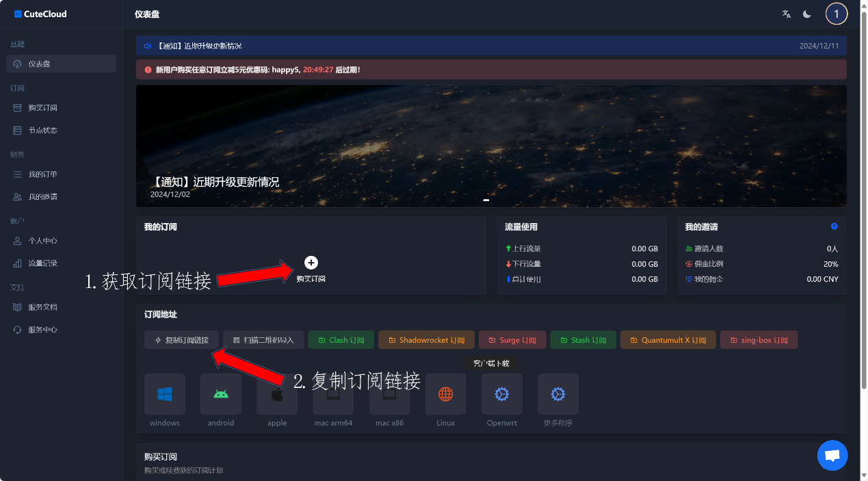Download the Linux client

(x=445, y=394)
